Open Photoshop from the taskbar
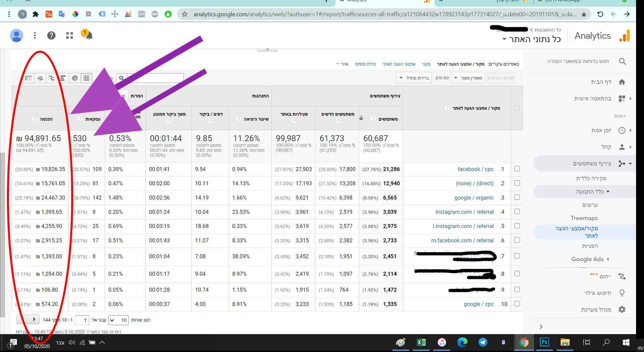 544,342
